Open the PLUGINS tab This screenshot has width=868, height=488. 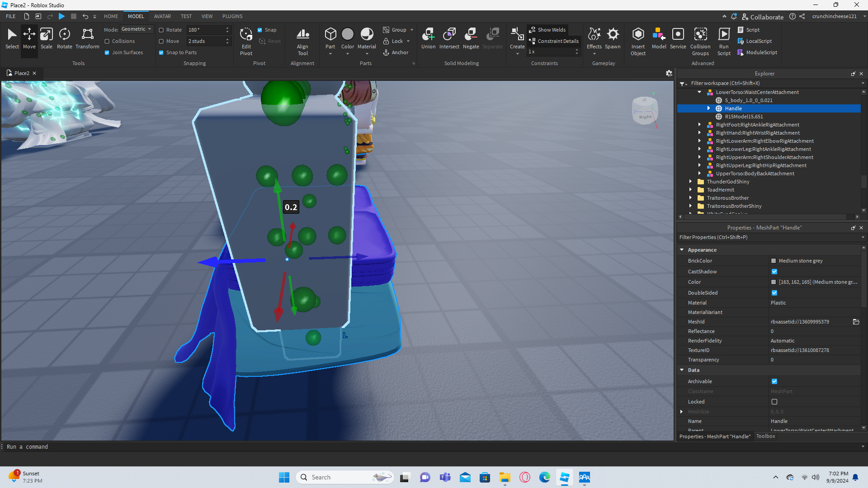pyautogui.click(x=232, y=16)
